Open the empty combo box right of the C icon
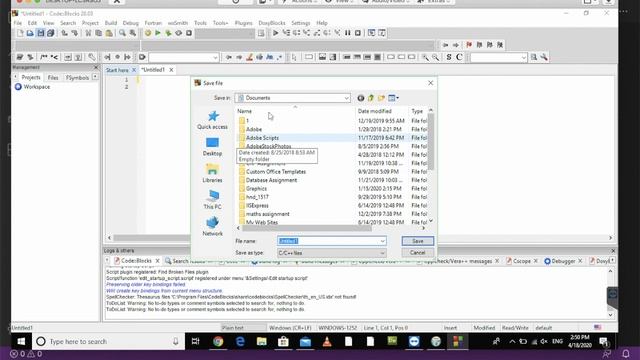Image resolution: width=640 pixels, height=360 pixels. [x=498, y=58]
